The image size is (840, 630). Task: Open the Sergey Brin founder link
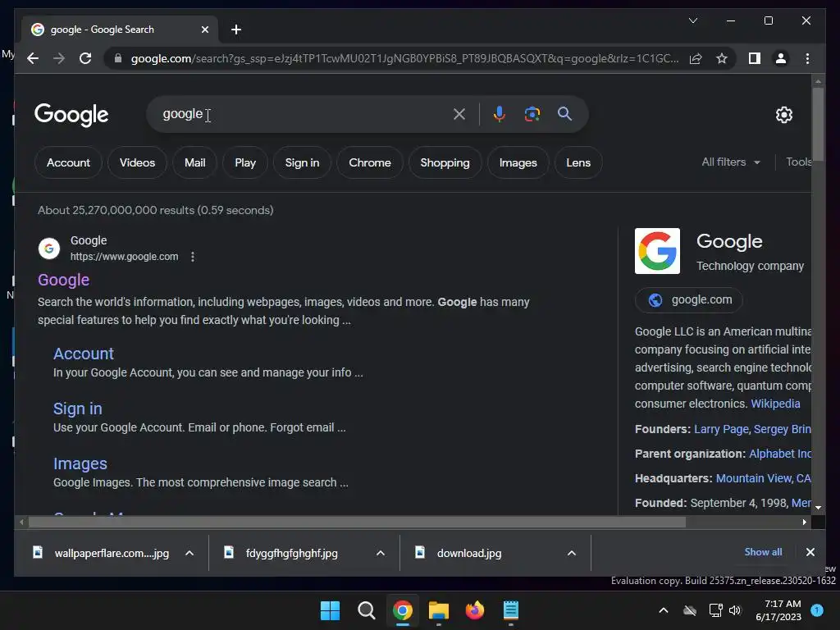pyautogui.click(x=782, y=429)
